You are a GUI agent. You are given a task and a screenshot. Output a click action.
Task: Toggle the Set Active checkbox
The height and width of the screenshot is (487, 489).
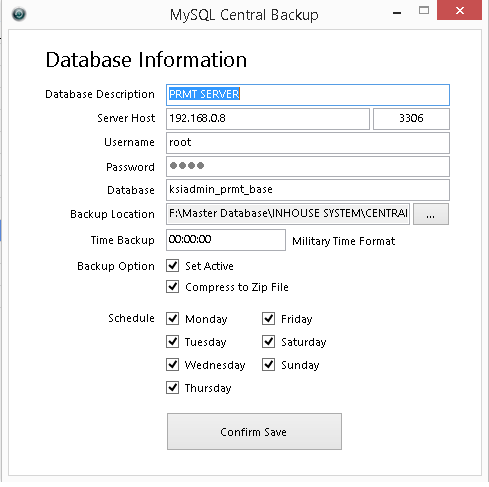(x=173, y=266)
